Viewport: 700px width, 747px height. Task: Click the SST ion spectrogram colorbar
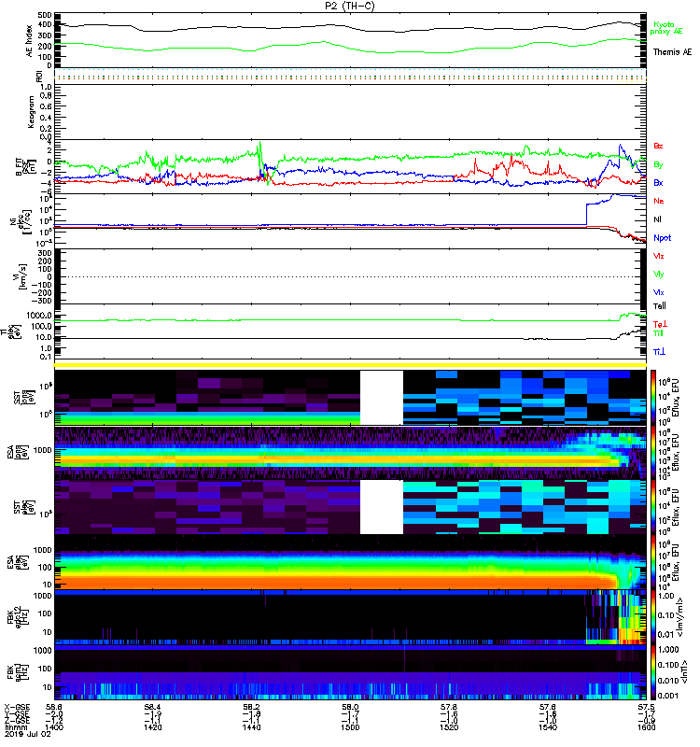tap(653, 398)
